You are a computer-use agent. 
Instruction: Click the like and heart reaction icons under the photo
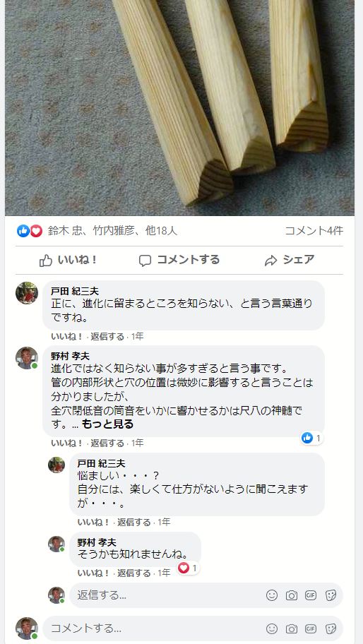(x=30, y=231)
